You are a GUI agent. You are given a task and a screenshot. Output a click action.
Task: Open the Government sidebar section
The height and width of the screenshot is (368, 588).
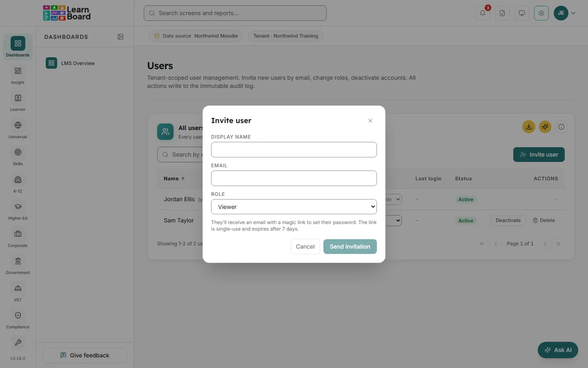coord(18,266)
